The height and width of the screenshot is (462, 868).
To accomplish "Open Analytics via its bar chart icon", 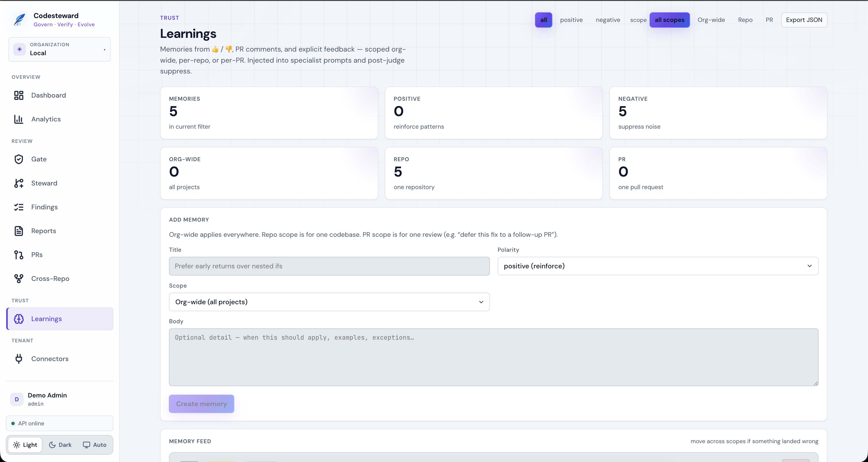I will point(19,119).
